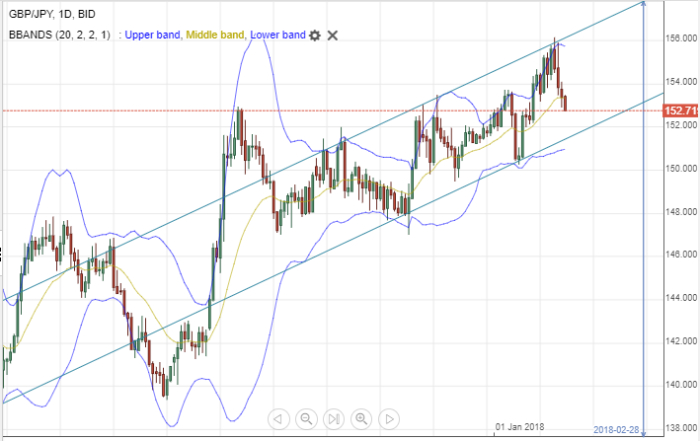Zoom in using the plus magnifier
The width and height of the screenshot is (700, 441).
pyautogui.click(x=361, y=419)
